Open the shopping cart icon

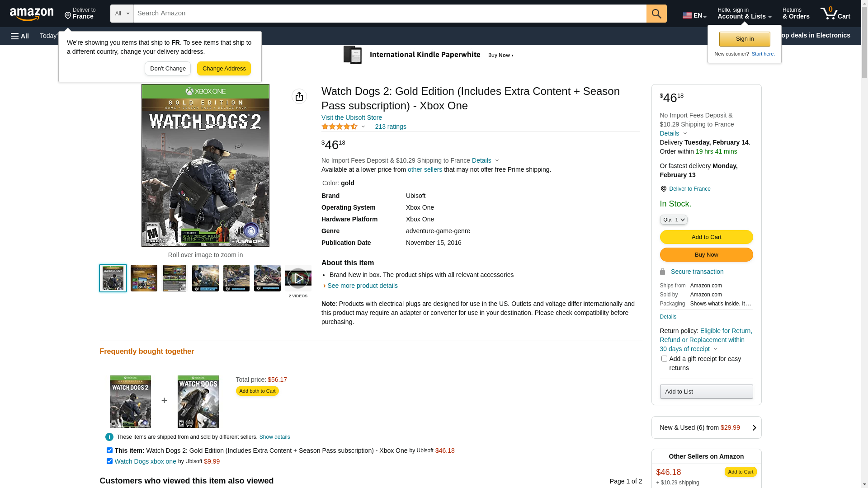click(x=835, y=14)
